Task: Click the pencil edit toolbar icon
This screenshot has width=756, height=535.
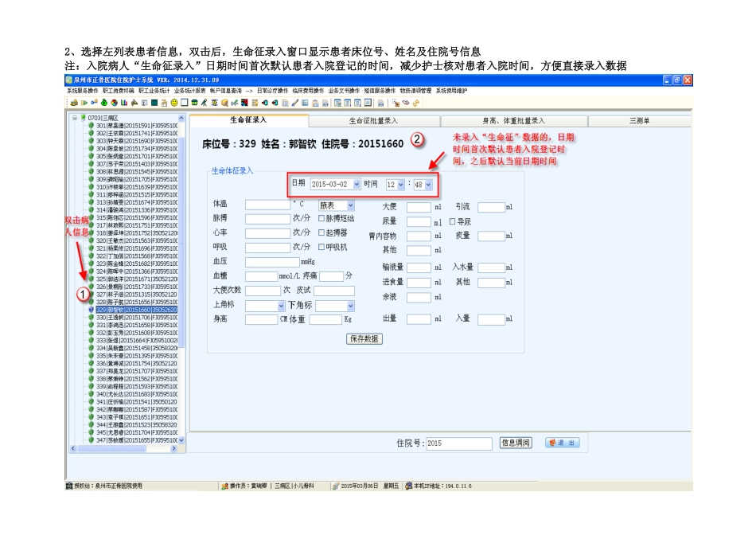Action: [295, 103]
